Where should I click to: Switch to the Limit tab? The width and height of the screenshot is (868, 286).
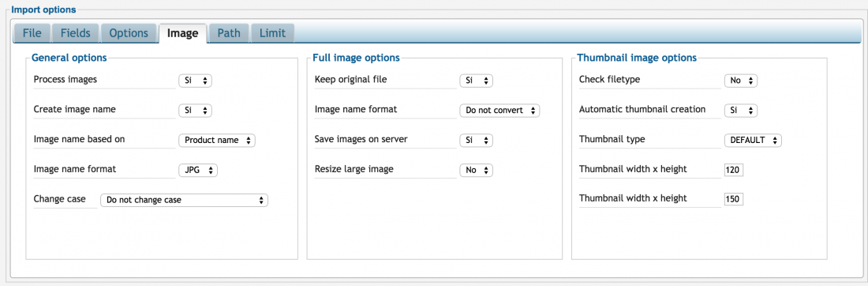(272, 33)
